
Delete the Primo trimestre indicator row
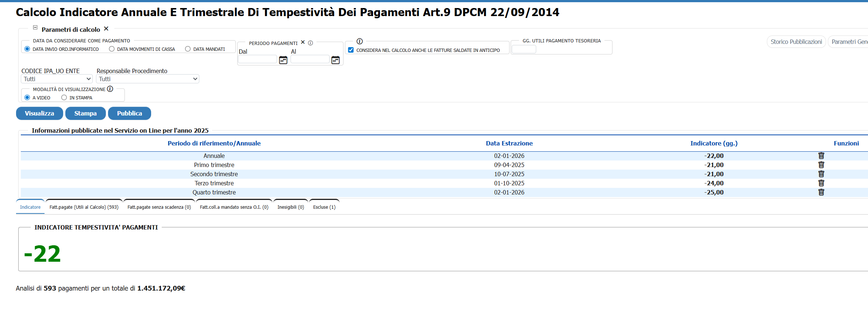(821, 165)
